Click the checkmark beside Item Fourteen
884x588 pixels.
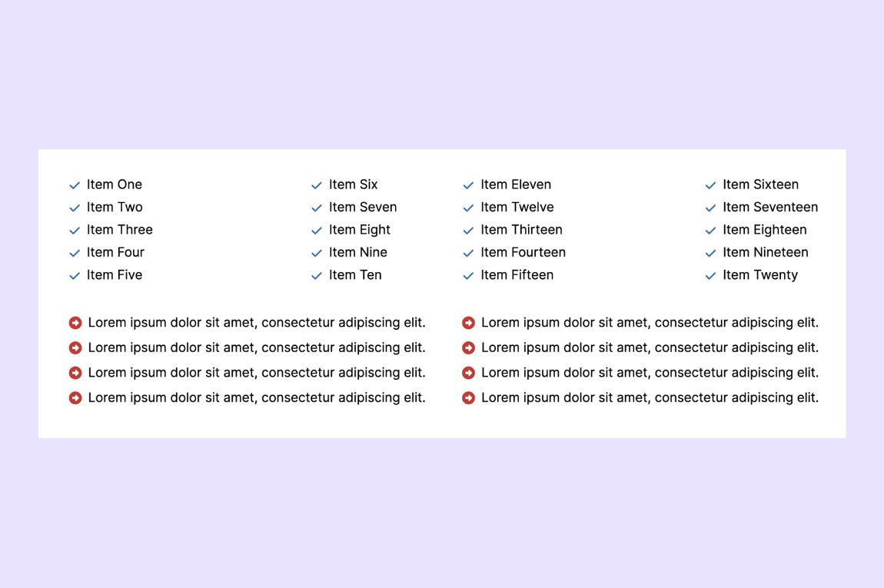(x=468, y=252)
